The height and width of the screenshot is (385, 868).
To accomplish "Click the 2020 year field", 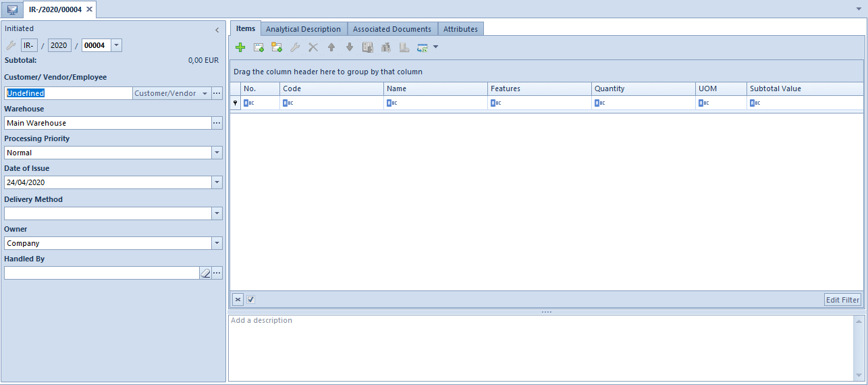I will point(59,45).
